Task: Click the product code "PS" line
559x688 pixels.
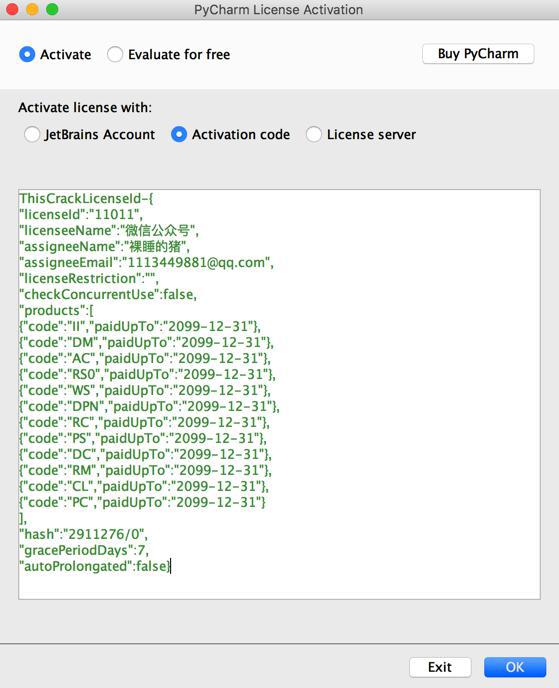Action: 143,438
